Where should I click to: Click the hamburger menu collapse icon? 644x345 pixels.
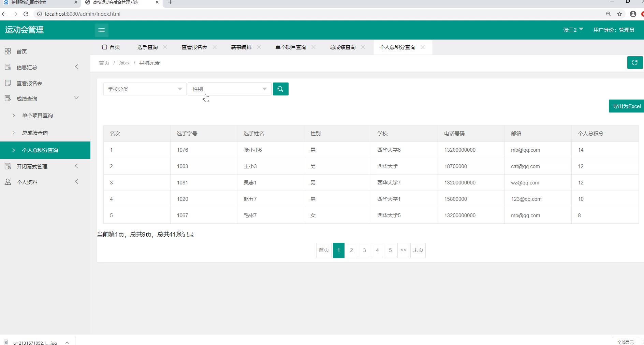pos(101,30)
